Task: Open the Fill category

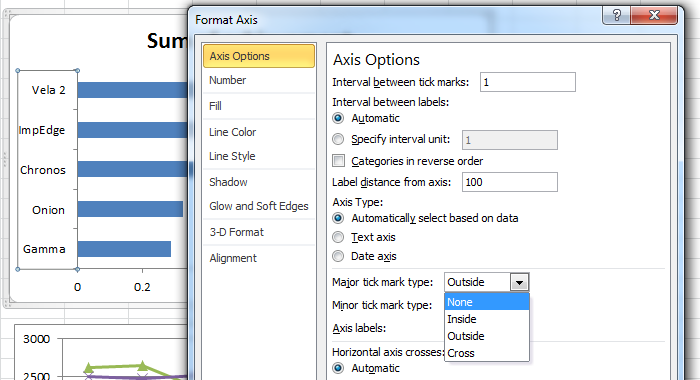Action: [x=259, y=106]
